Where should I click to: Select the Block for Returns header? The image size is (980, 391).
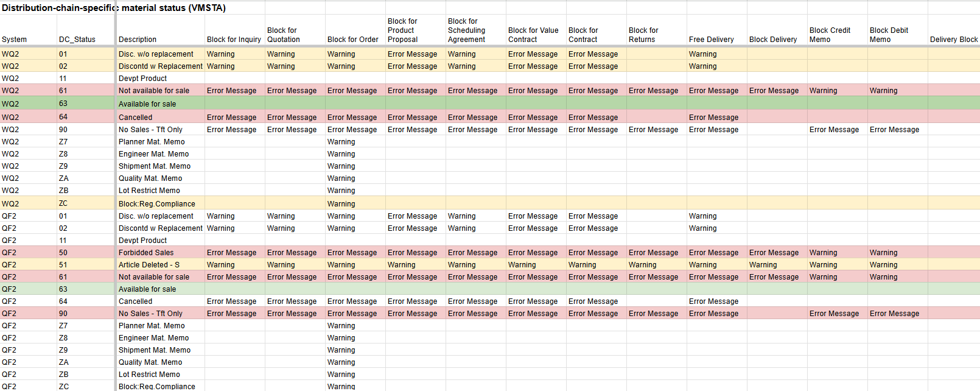pyautogui.click(x=643, y=35)
